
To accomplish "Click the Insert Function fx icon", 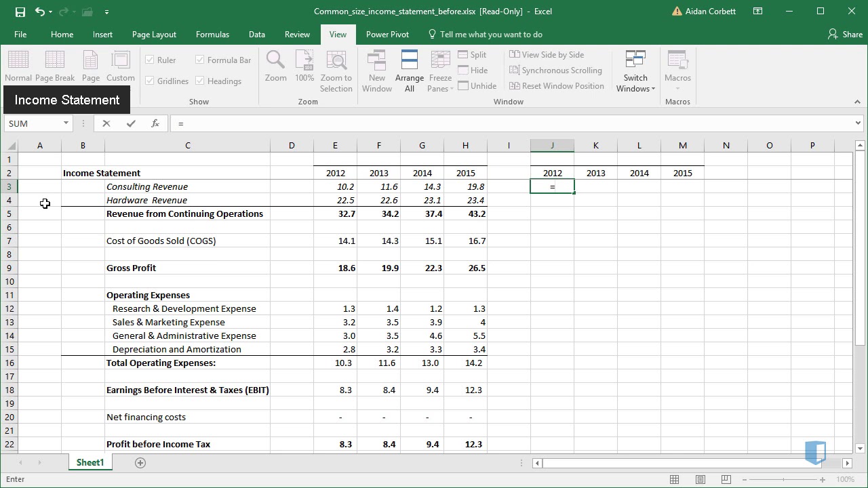I will [x=155, y=123].
